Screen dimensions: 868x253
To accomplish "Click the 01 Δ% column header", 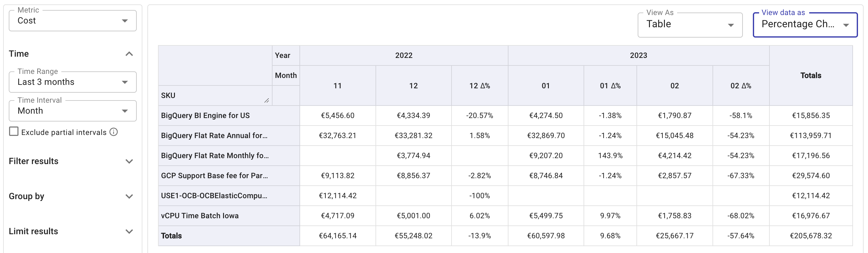I will click(610, 86).
